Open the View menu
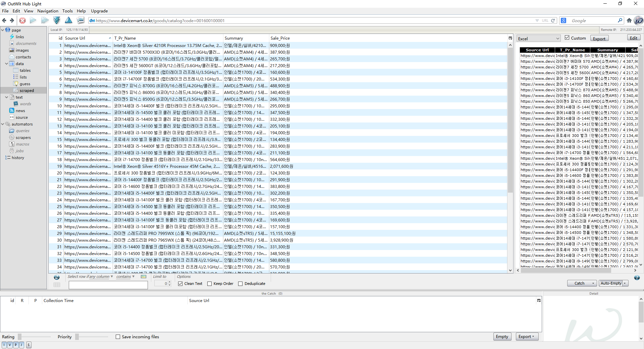 (29, 11)
